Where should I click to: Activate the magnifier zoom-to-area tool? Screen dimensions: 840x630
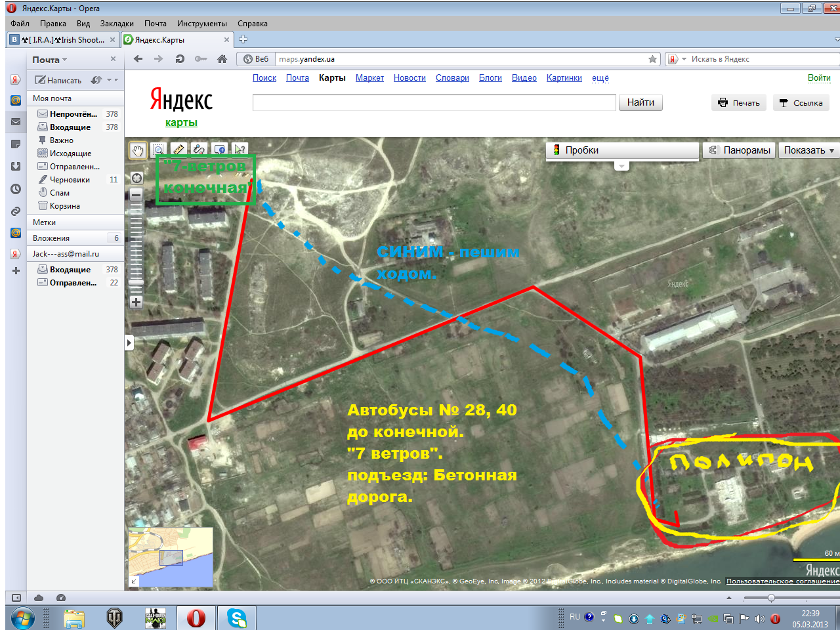158,150
